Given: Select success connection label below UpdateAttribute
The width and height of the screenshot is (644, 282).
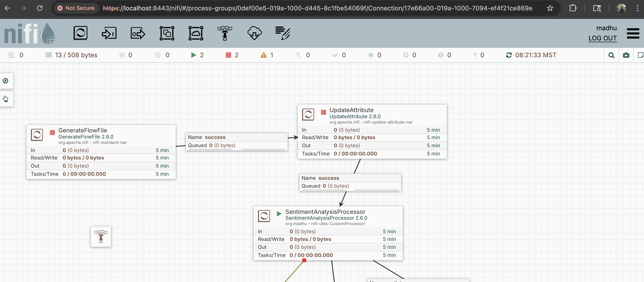Looking at the screenshot, I should [350, 182].
